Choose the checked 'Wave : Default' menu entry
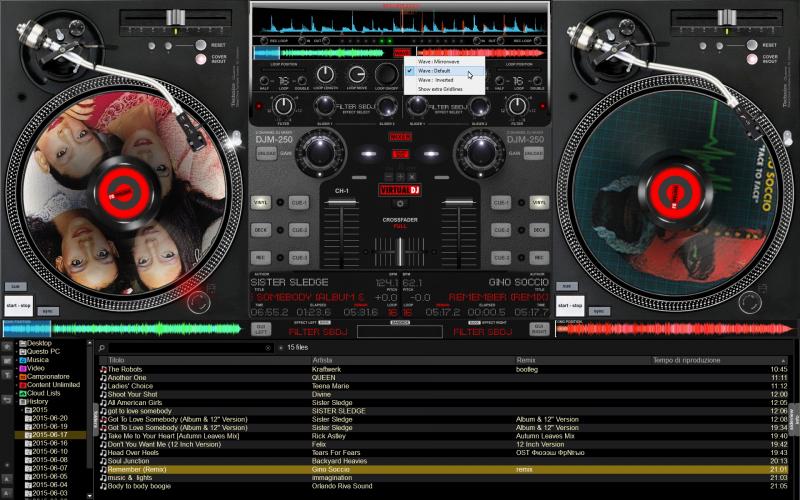Image resolution: width=800 pixels, height=500 pixels. tap(444, 71)
